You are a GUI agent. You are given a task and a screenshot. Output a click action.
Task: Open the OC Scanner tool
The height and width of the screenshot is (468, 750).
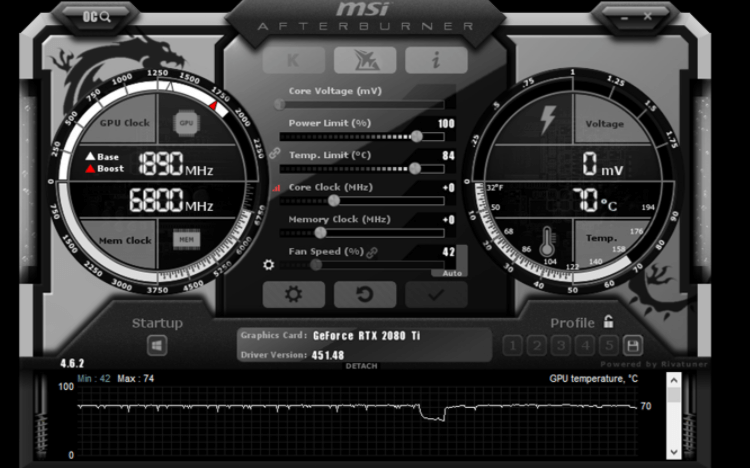[97, 16]
